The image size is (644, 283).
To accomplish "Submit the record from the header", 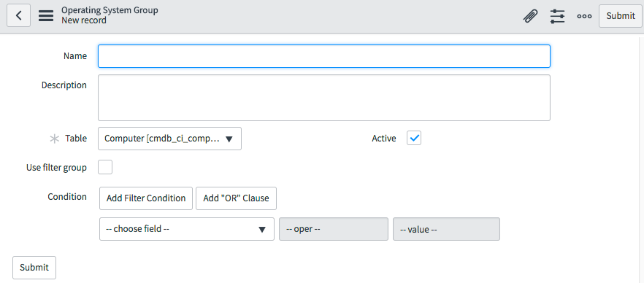I will coord(620,16).
